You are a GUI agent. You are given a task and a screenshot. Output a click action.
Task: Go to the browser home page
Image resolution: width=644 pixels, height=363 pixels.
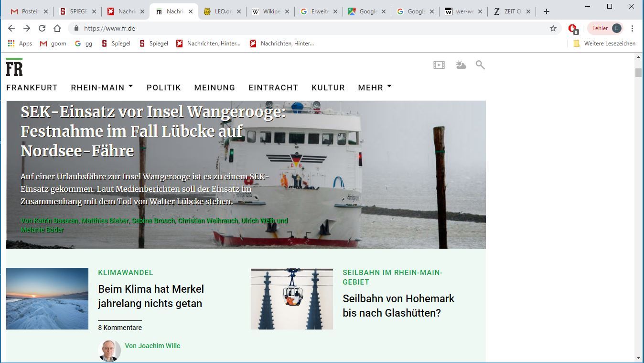click(x=57, y=28)
